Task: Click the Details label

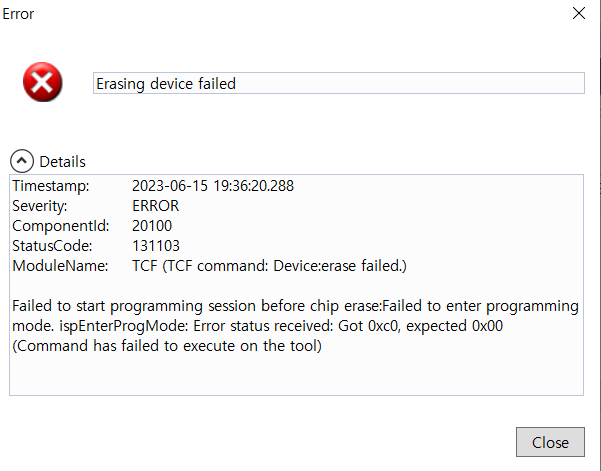Action: 62,161
